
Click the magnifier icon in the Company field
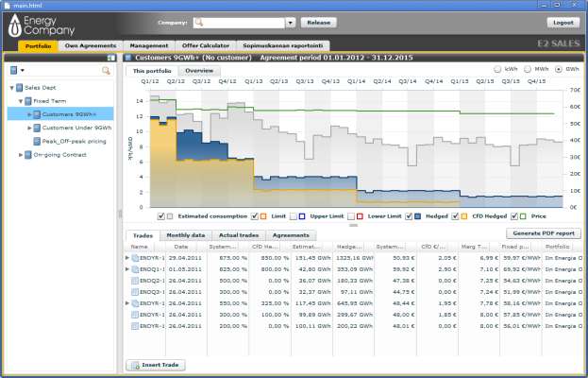199,23
